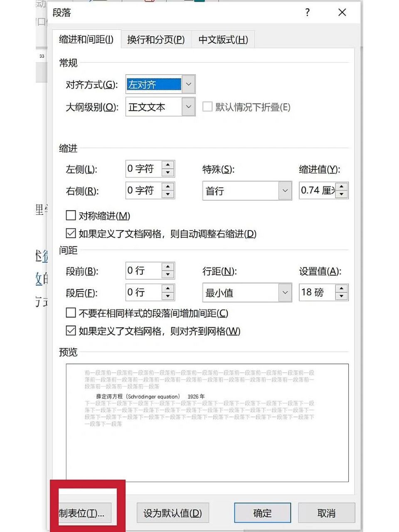Open the 特殊 dropdown showing 首行
The width and height of the screenshot is (399, 532).
[286, 190]
